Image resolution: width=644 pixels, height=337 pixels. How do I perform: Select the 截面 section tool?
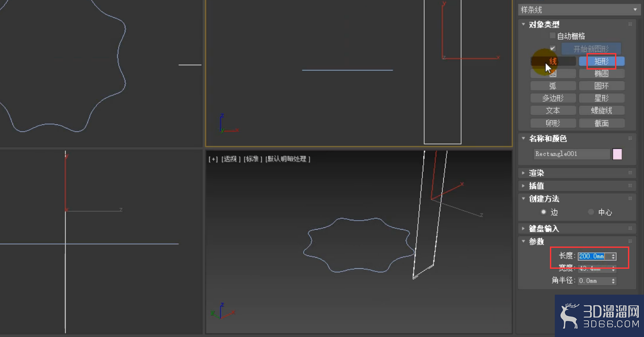(602, 123)
